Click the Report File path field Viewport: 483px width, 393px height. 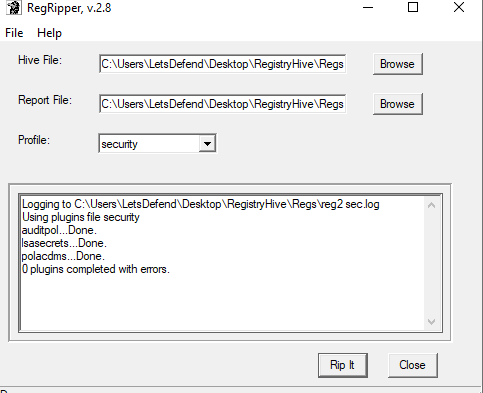[222, 104]
